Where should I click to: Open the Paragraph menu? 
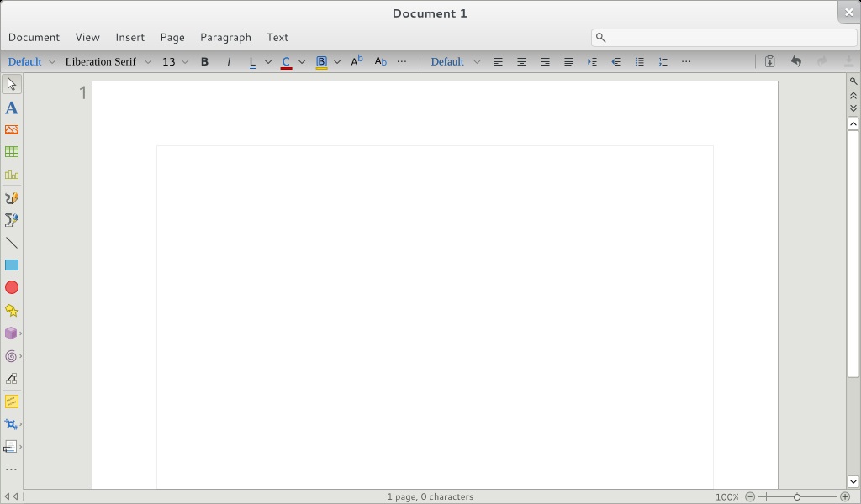224,37
